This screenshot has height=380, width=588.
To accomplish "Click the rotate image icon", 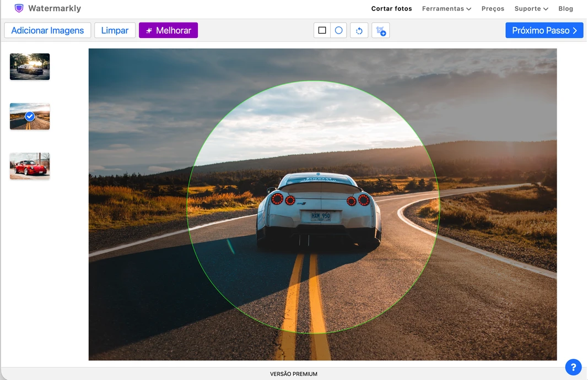I will click(359, 30).
